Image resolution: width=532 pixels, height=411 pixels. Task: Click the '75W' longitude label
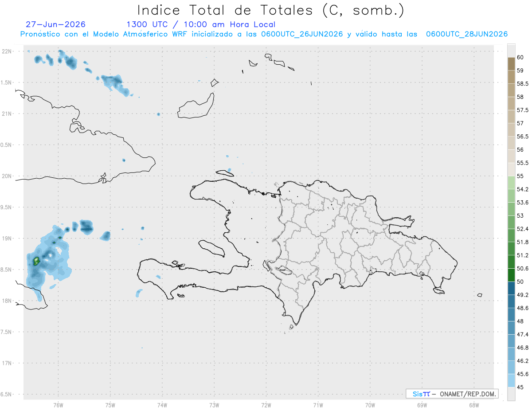click(x=110, y=405)
